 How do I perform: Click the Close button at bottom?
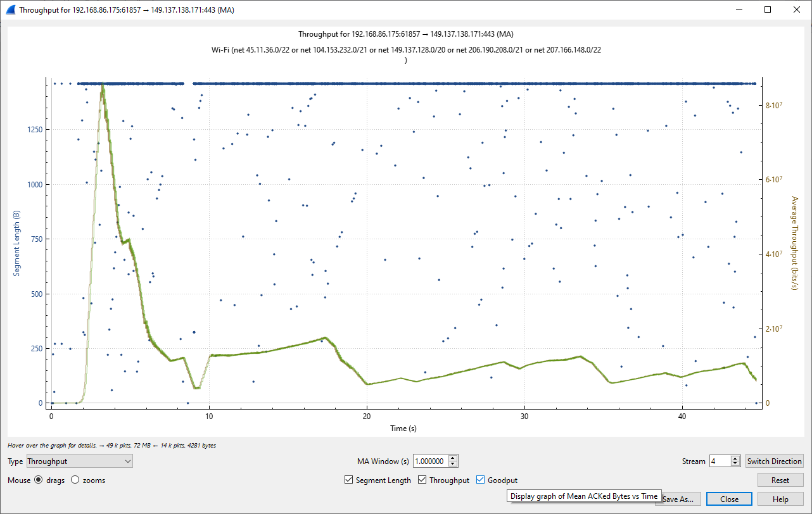pyautogui.click(x=729, y=499)
